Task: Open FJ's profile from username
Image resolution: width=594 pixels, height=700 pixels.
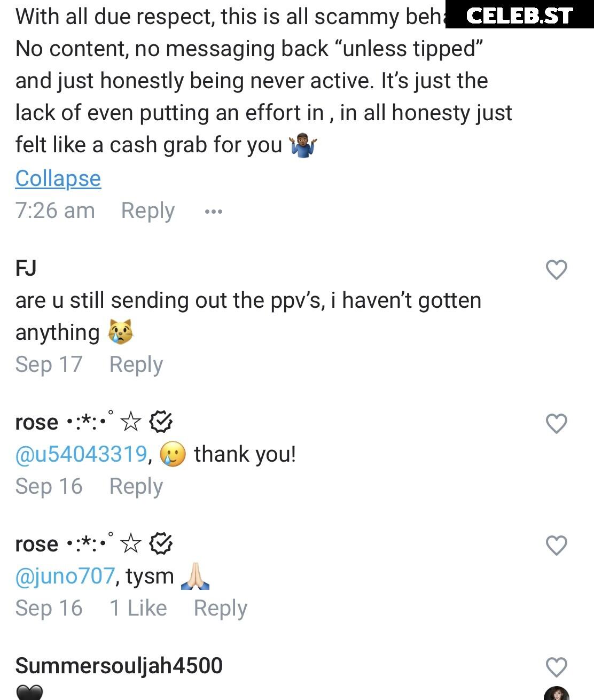Action: coord(26,268)
